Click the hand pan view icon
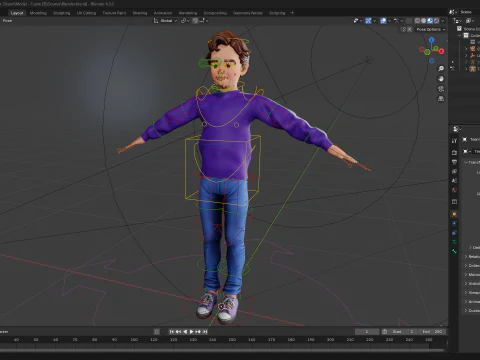The width and height of the screenshot is (480, 360). [x=441, y=79]
